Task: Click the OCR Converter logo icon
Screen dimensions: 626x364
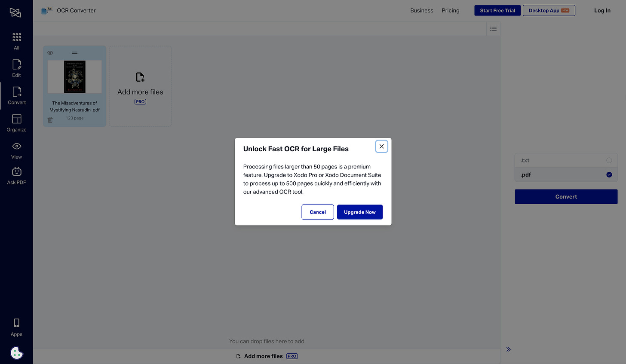Action: 46,11
